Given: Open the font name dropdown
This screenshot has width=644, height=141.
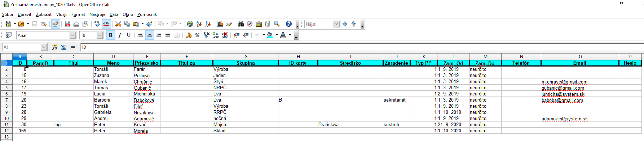Looking at the screenshot, I should tap(72, 35).
